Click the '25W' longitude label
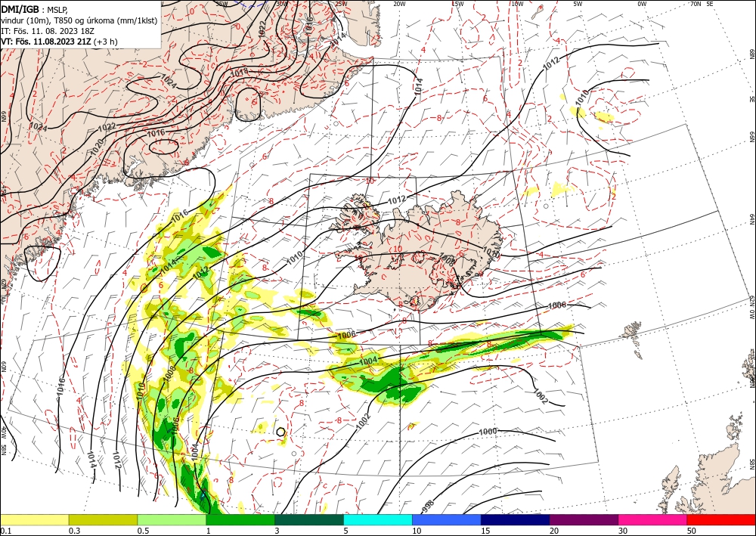This screenshot has height=536, width=756. (x=340, y=4)
